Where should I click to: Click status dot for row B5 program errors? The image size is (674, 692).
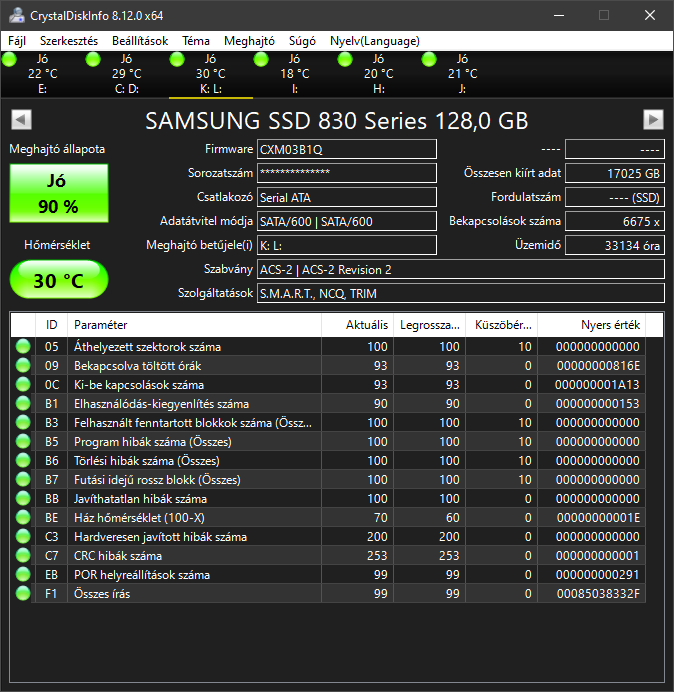pos(23,441)
